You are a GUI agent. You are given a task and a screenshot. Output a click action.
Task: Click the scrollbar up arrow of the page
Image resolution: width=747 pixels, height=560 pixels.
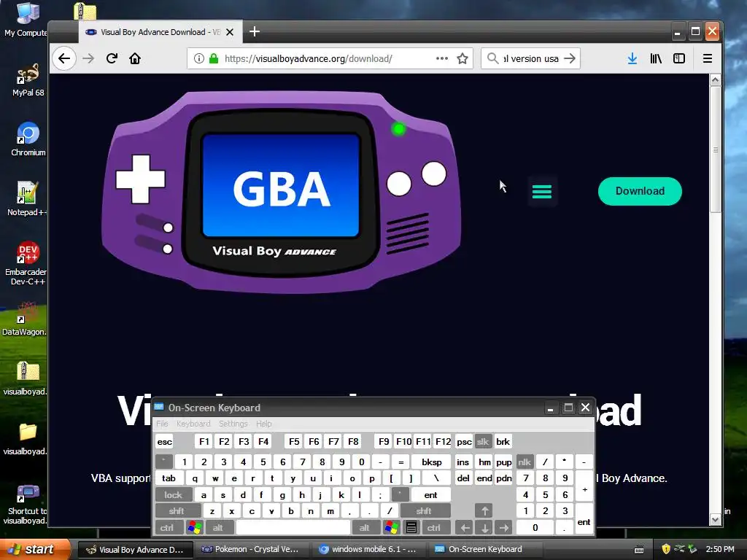pyautogui.click(x=715, y=80)
